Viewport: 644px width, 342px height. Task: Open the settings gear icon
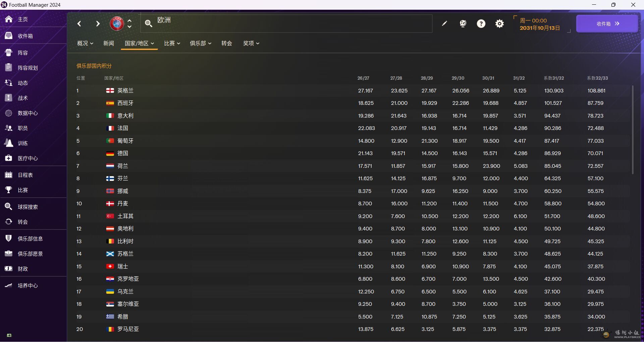coord(499,23)
